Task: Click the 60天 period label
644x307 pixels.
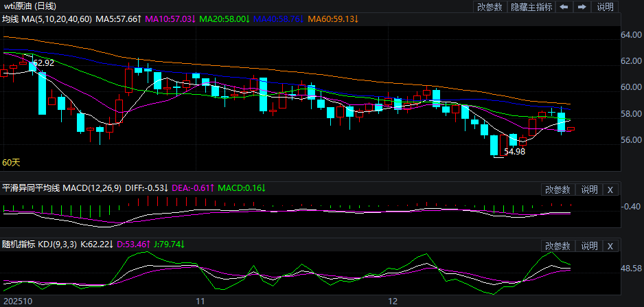Action: [11, 163]
